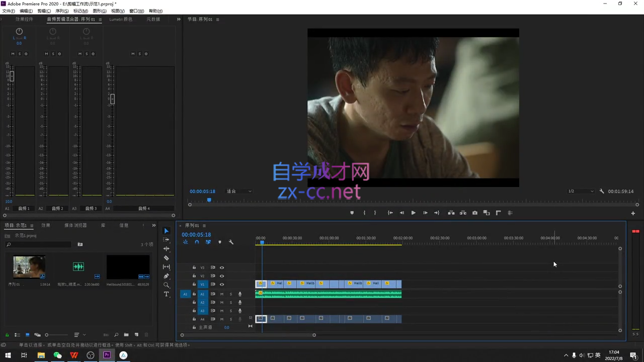Select the Ripple Edit tool
Screen dimensions: 644x362
click(x=167, y=249)
